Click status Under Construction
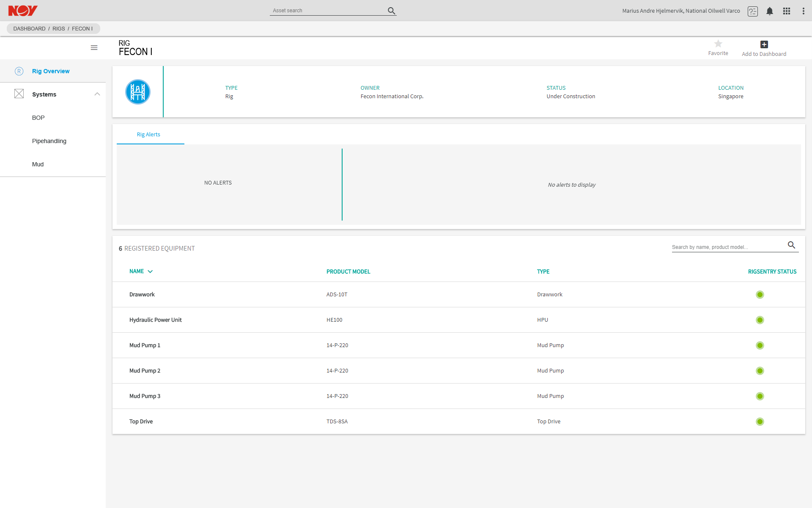 coord(571,97)
